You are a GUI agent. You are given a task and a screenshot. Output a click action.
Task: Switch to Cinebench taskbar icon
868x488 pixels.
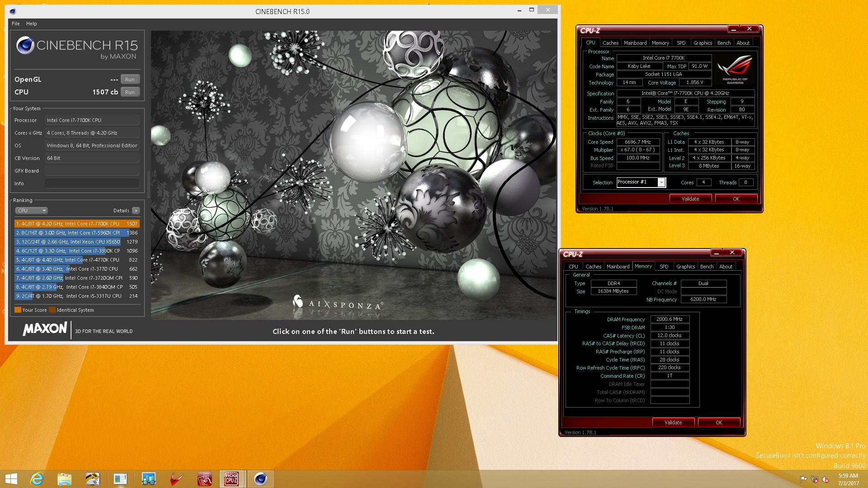tap(260, 479)
